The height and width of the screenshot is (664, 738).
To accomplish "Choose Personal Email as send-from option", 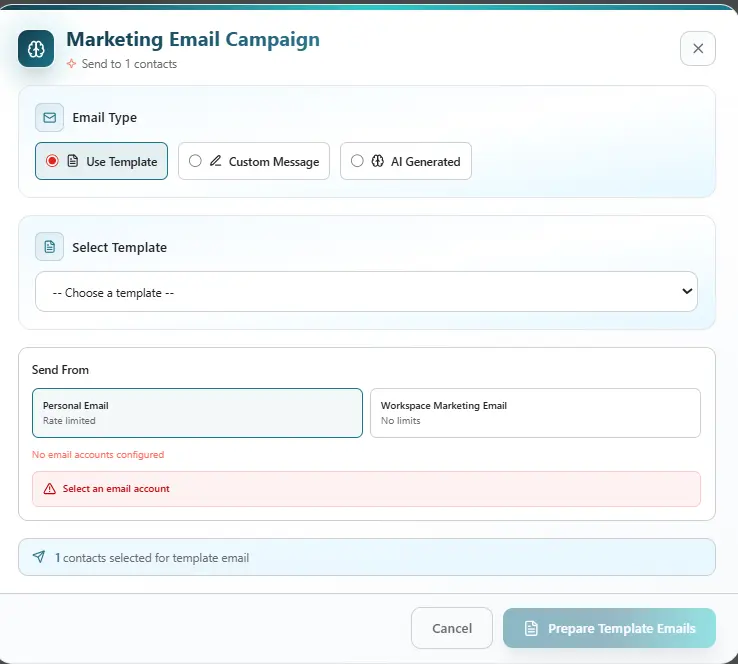I will (x=197, y=413).
